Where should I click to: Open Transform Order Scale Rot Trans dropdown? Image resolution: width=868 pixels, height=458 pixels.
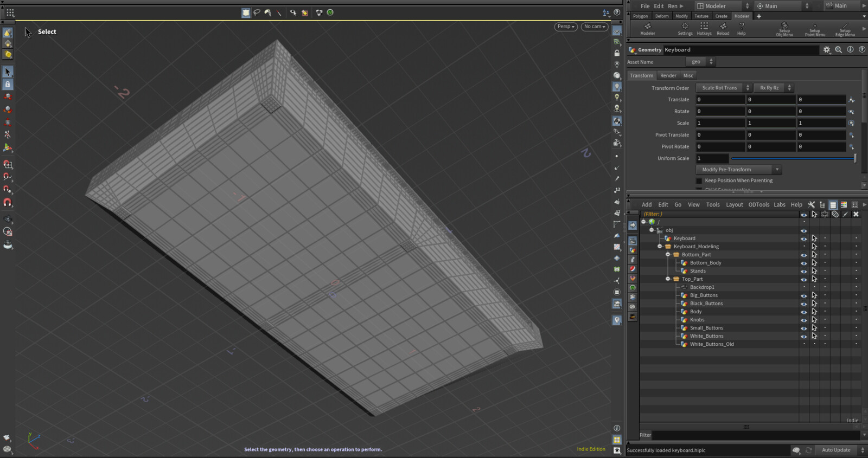pyautogui.click(x=723, y=88)
